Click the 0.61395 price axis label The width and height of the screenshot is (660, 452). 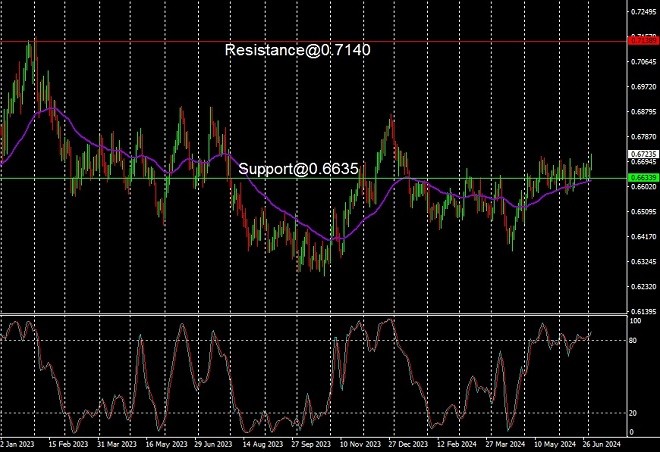[x=644, y=311]
